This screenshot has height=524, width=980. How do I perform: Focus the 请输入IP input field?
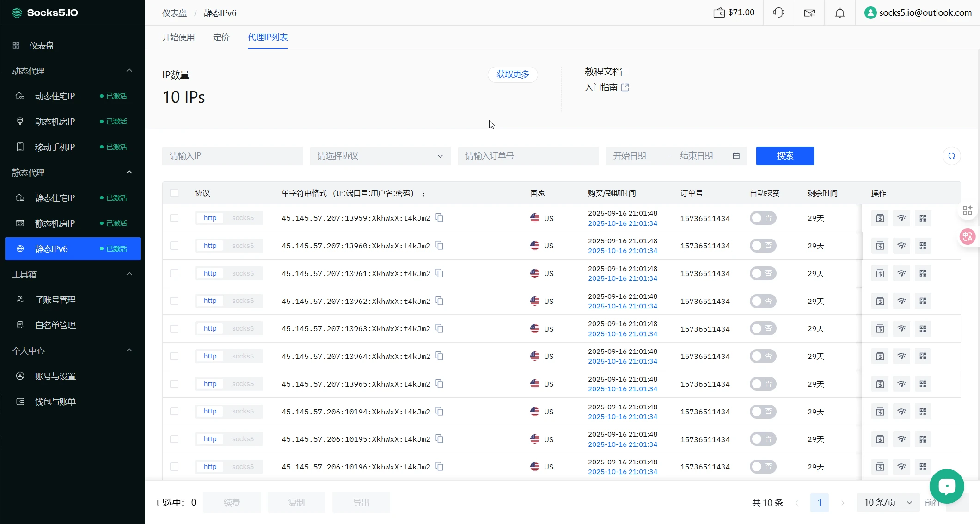pyautogui.click(x=233, y=156)
